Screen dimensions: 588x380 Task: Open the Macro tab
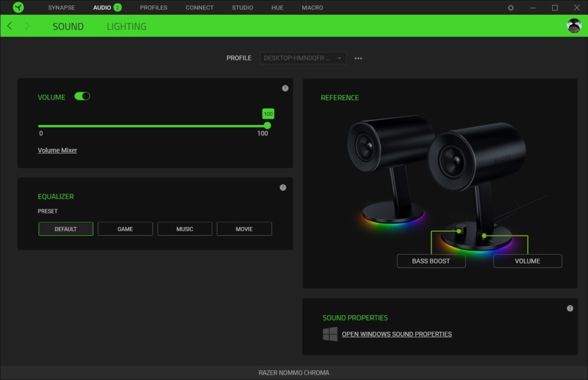pyautogui.click(x=312, y=8)
